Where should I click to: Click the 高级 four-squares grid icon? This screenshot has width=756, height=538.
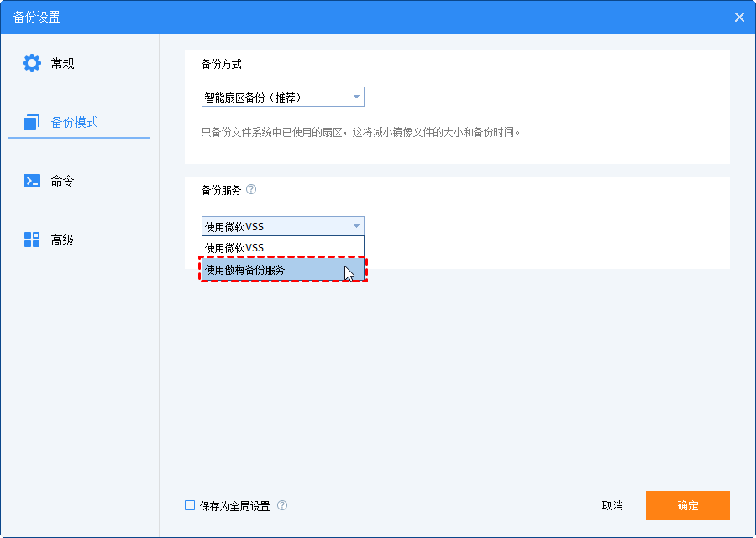tap(31, 240)
